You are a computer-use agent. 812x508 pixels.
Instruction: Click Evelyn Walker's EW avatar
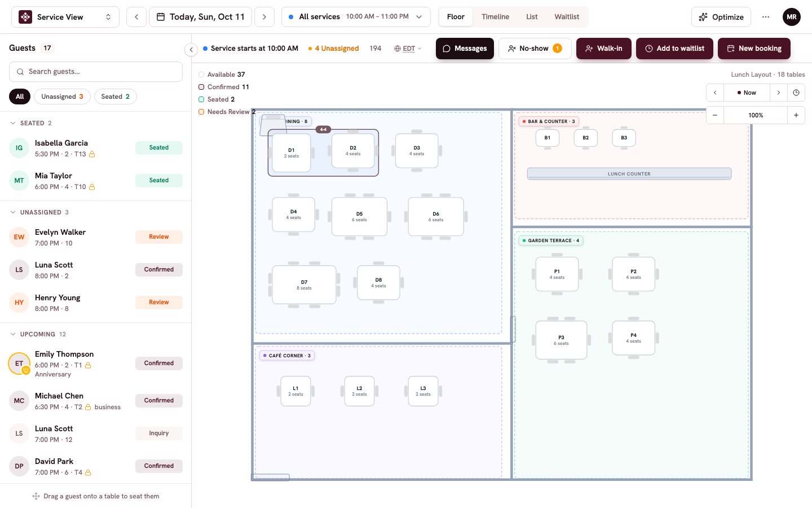(19, 237)
